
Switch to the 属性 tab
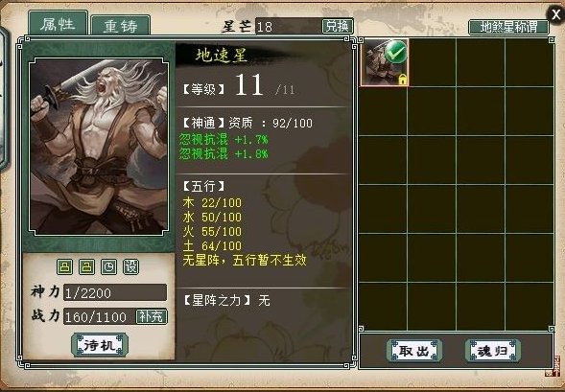[x=58, y=23]
